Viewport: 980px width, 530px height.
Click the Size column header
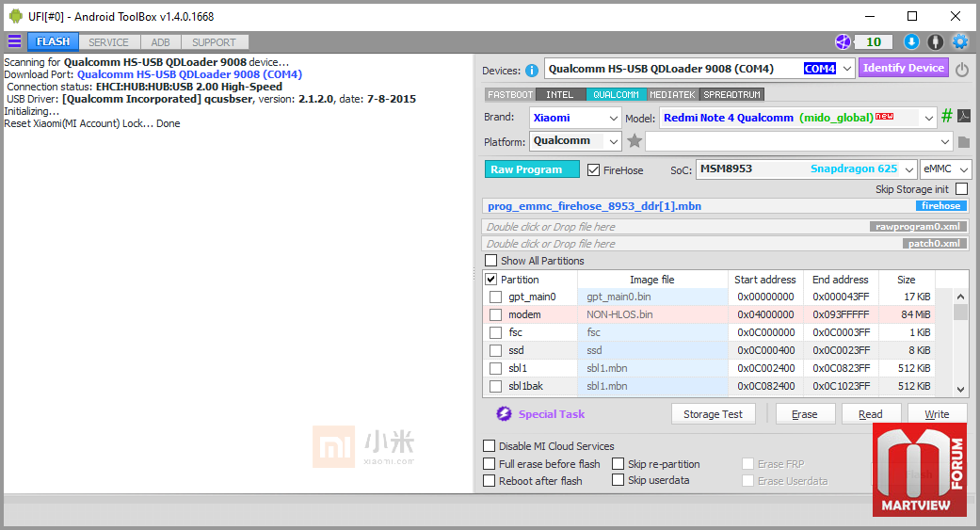pos(907,280)
